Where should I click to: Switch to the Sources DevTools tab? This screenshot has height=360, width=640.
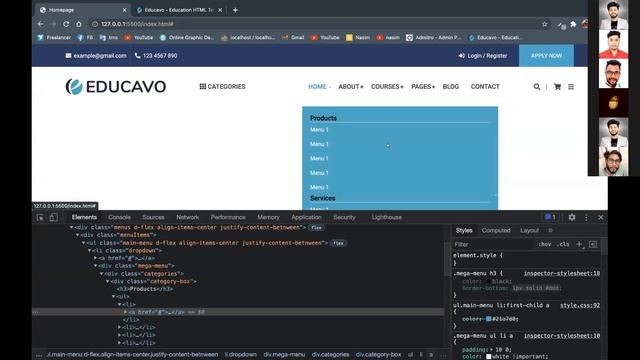pos(153,217)
